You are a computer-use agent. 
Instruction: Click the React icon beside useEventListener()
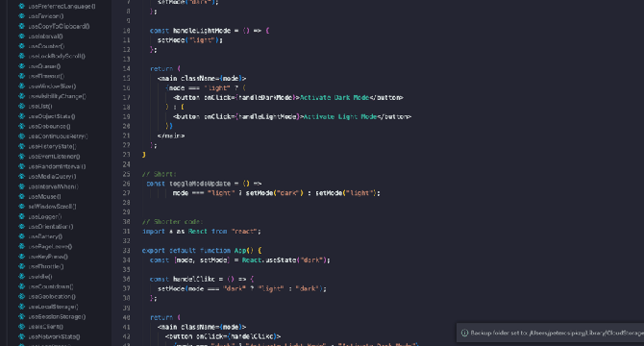pos(22,157)
